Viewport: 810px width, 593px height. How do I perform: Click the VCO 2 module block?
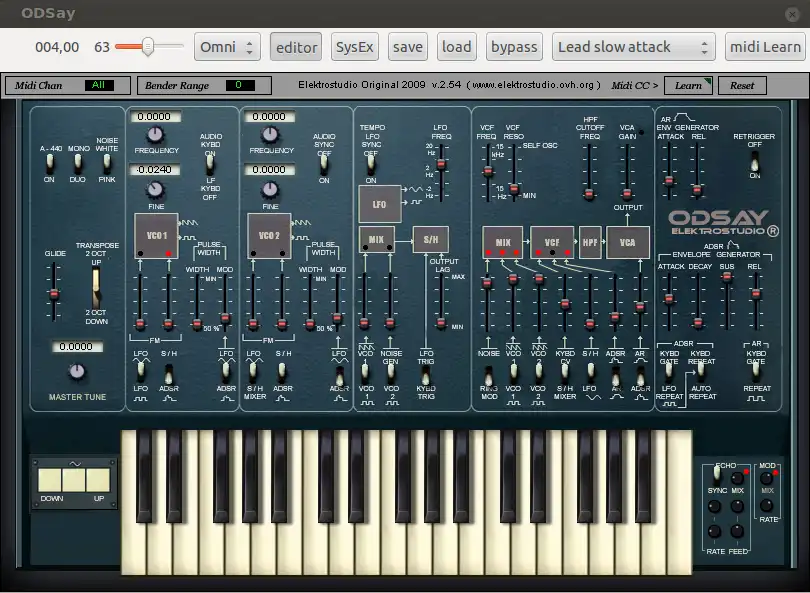[269, 236]
